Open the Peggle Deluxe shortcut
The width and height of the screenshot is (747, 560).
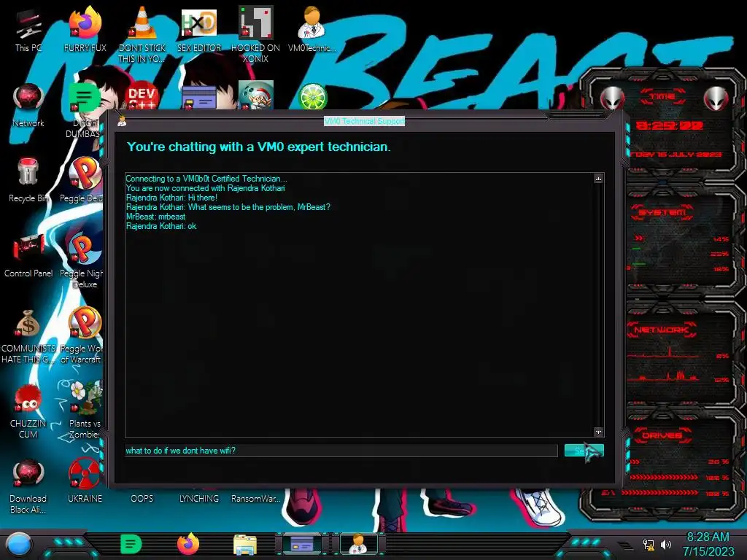pyautogui.click(x=84, y=180)
